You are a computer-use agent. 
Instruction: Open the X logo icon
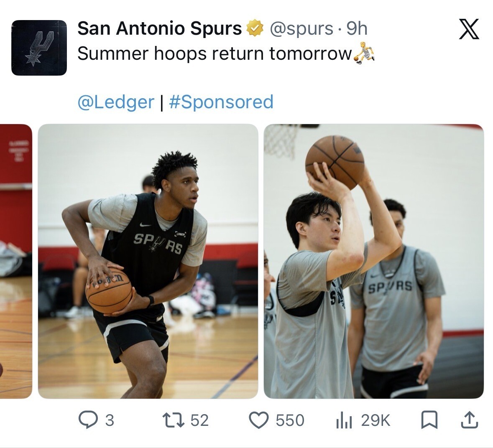469,29
